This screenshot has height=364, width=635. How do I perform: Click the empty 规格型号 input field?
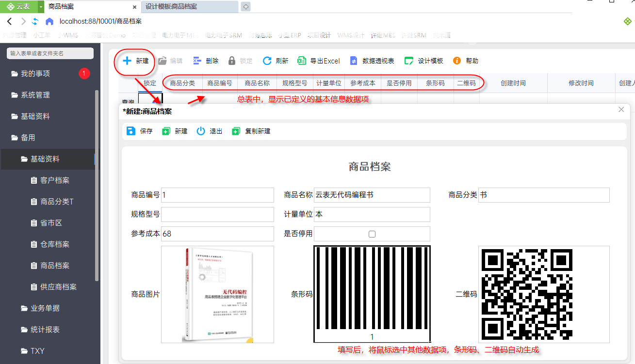217,214
